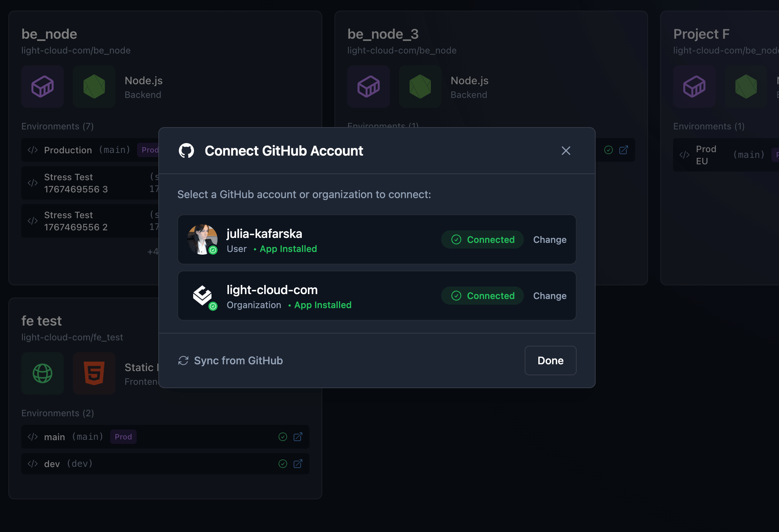Switch to the fe test project card
The width and height of the screenshot is (779, 532).
41,321
